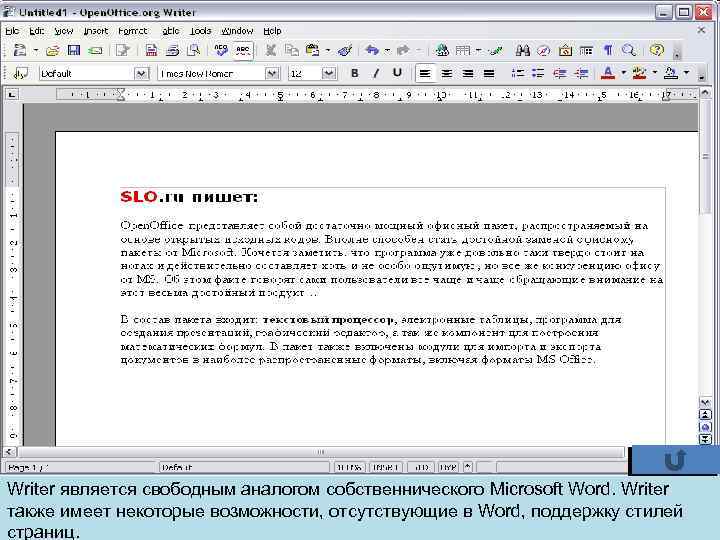
Task: Open Page Preview icon
Action: pos(194,50)
